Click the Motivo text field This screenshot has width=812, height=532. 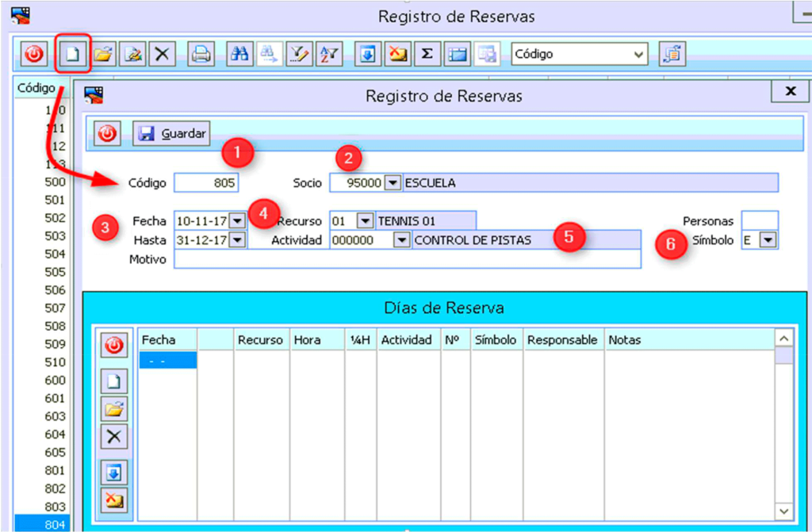(406, 260)
